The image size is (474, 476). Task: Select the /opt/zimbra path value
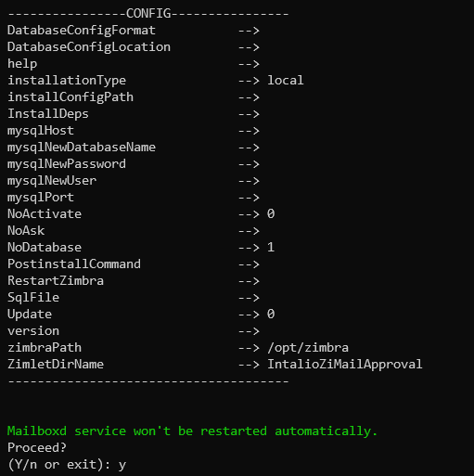click(x=308, y=348)
